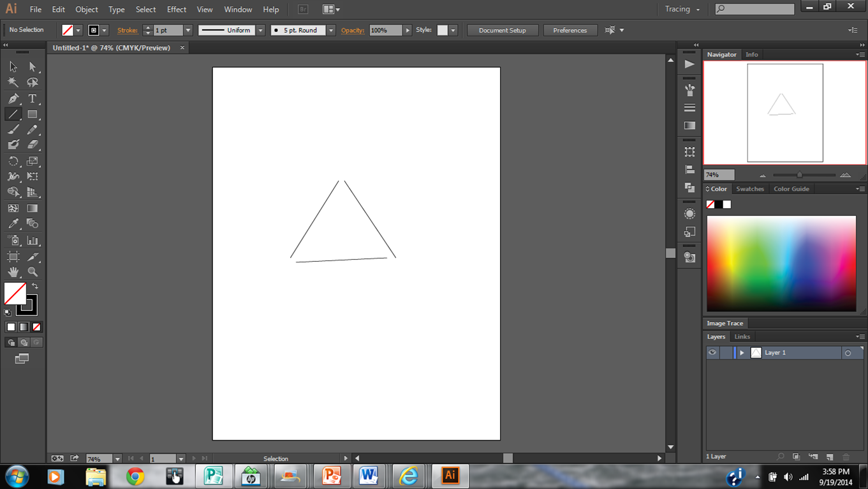Select the Artboard tool

tap(13, 257)
